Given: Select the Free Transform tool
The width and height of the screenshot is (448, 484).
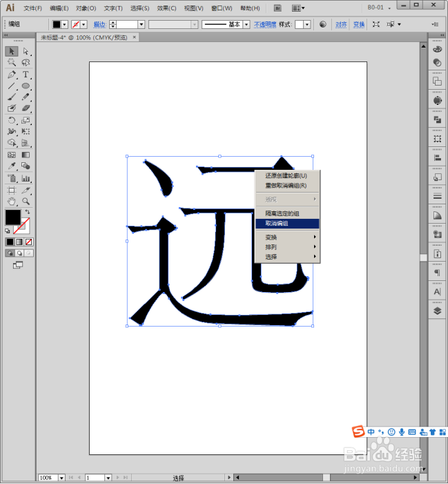Looking at the screenshot, I should click(x=26, y=131).
